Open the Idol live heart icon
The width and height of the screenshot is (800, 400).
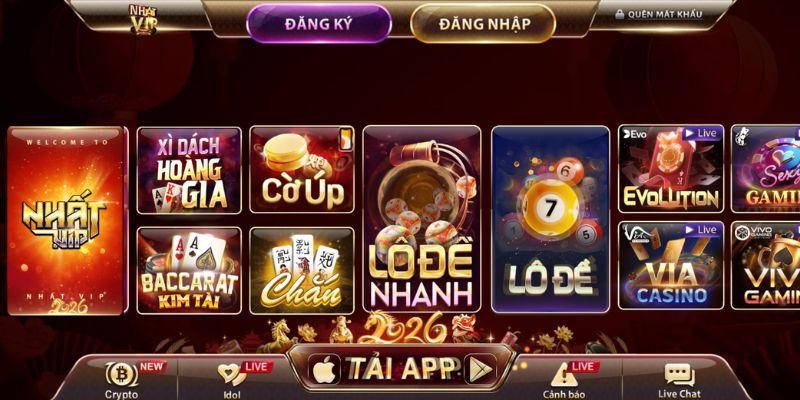point(232,374)
